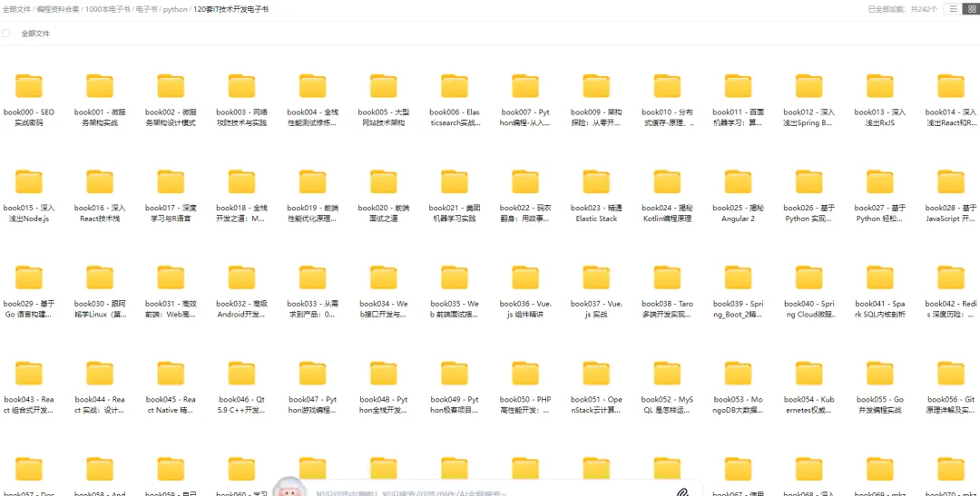Switch to grid thumbnail view

point(972,9)
